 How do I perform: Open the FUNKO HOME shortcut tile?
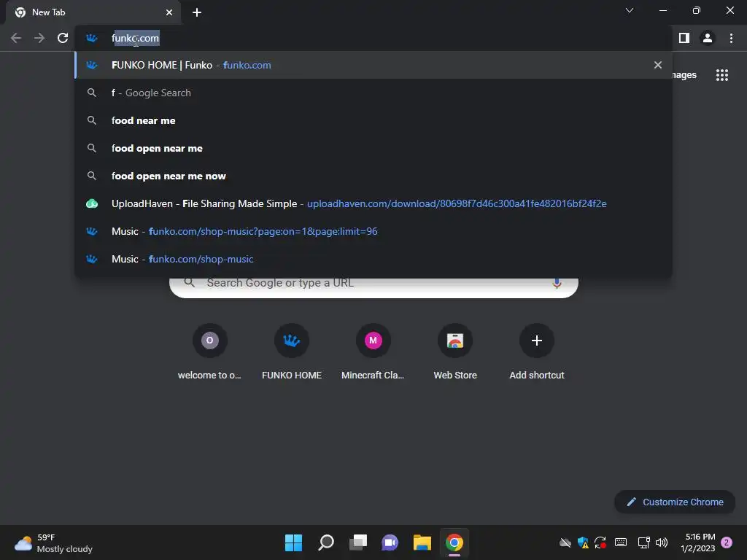(x=292, y=352)
